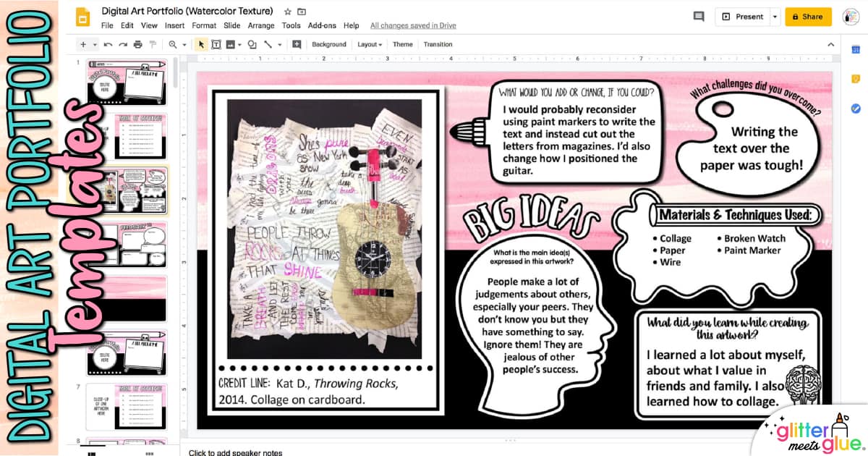Image resolution: width=868 pixels, height=456 pixels.
Task: Open the Add-ons menu
Action: 322,25
